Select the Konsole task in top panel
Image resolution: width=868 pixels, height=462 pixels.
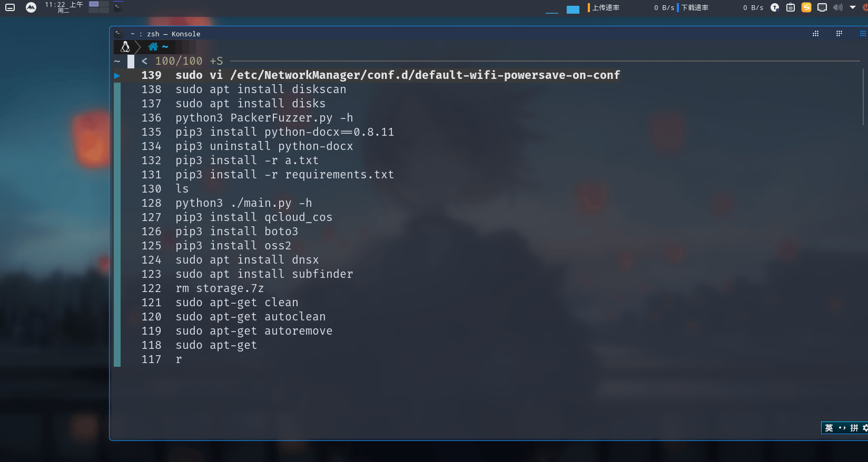[x=119, y=7]
